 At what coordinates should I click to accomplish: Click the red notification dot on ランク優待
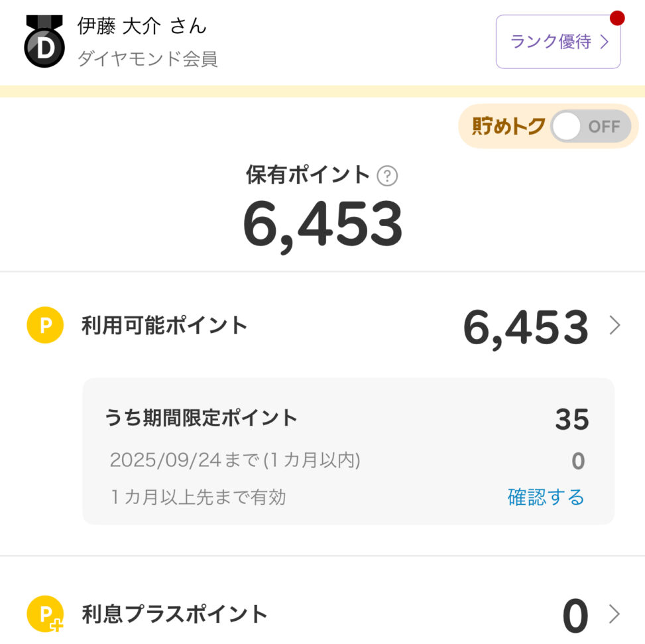[617, 18]
